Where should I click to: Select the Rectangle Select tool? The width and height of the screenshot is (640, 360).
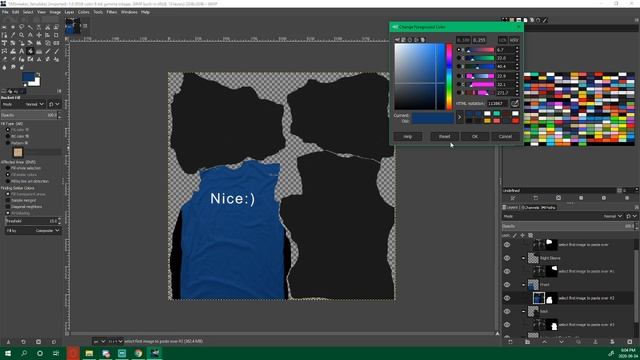click(x=4, y=27)
